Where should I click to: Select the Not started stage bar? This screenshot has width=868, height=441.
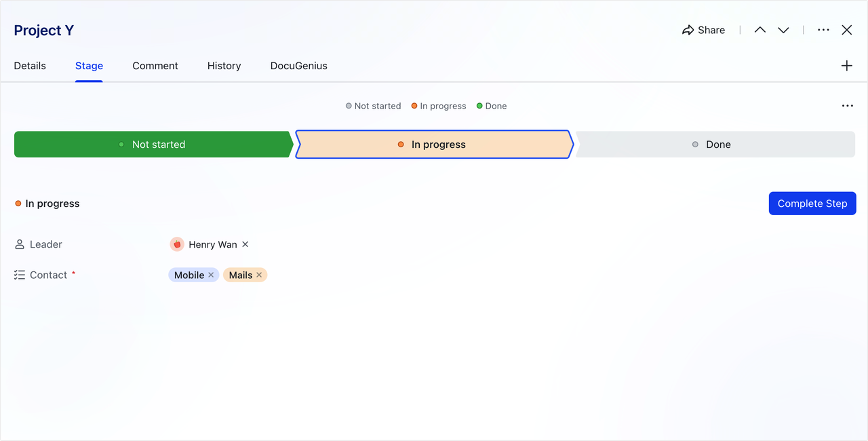coord(153,145)
